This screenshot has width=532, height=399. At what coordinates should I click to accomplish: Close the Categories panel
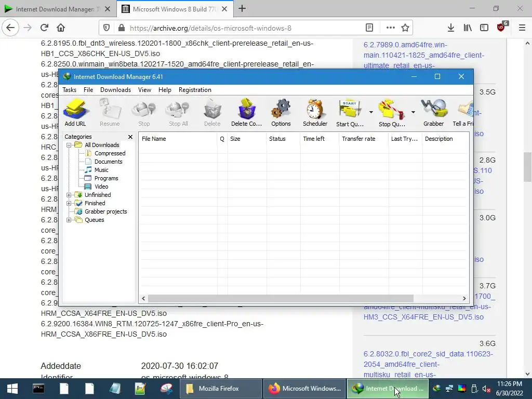(130, 137)
